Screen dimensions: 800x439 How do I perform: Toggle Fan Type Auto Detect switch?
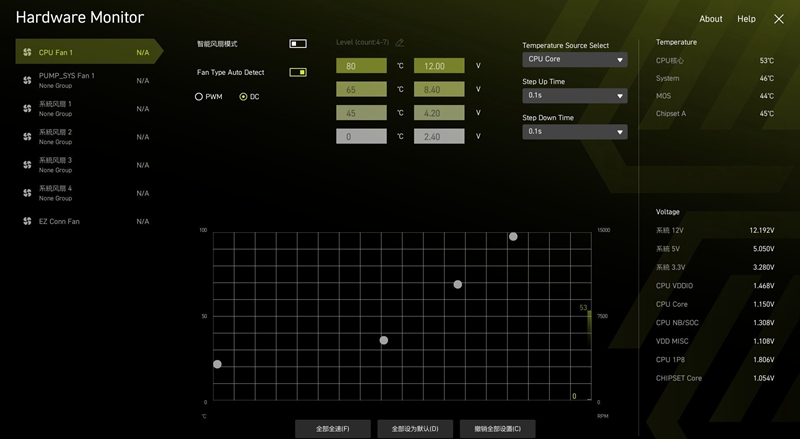point(298,72)
